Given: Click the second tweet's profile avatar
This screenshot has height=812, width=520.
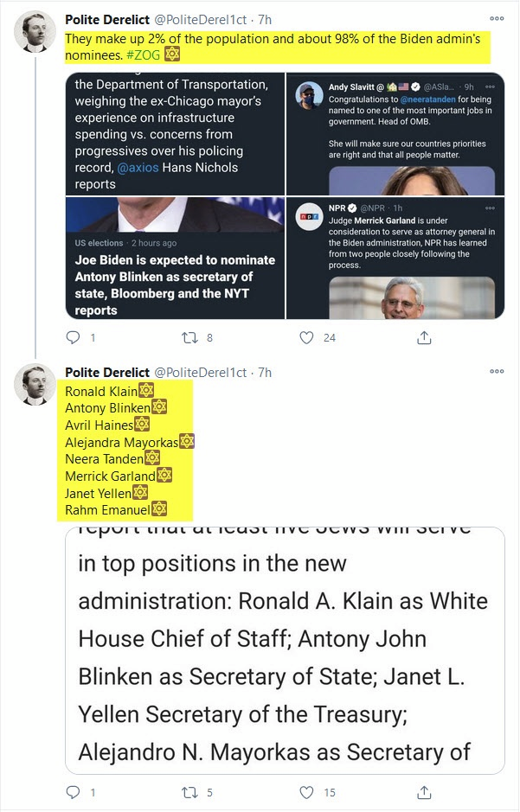Looking at the screenshot, I should point(35,386).
